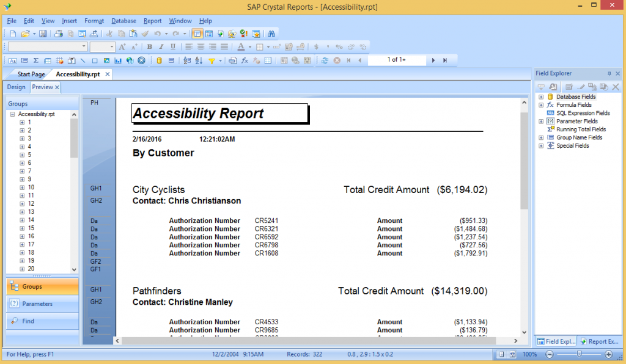Open the Find panel button
This screenshot has height=364, width=626.
[x=42, y=321]
